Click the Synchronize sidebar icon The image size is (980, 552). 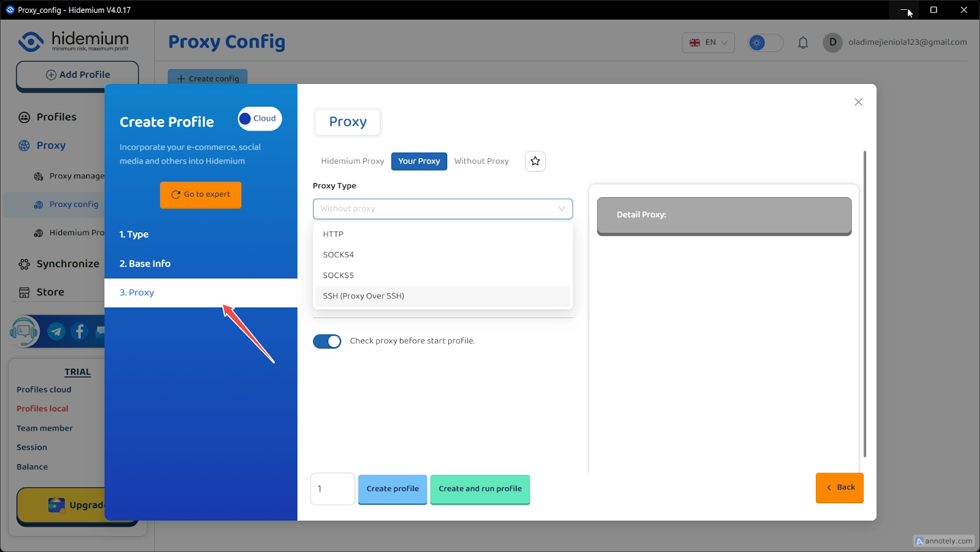[x=24, y=264]
